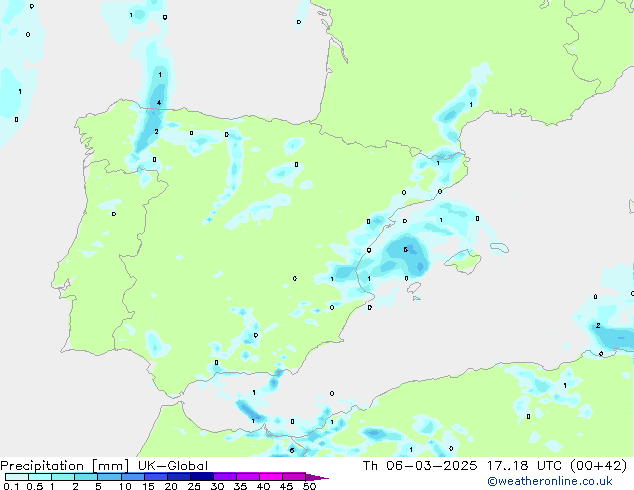Click the 5–10 mm legend color swatch

coord(109,477)
